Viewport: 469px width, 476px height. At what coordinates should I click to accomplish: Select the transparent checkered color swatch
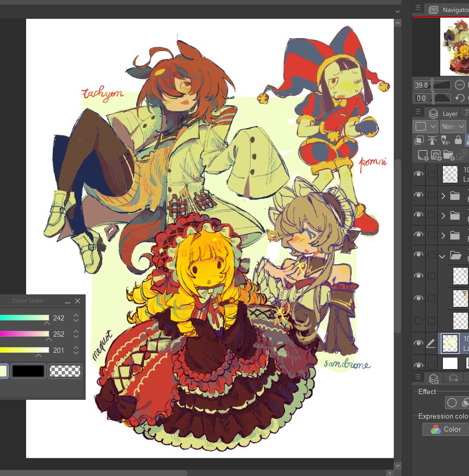coord(65,371)
